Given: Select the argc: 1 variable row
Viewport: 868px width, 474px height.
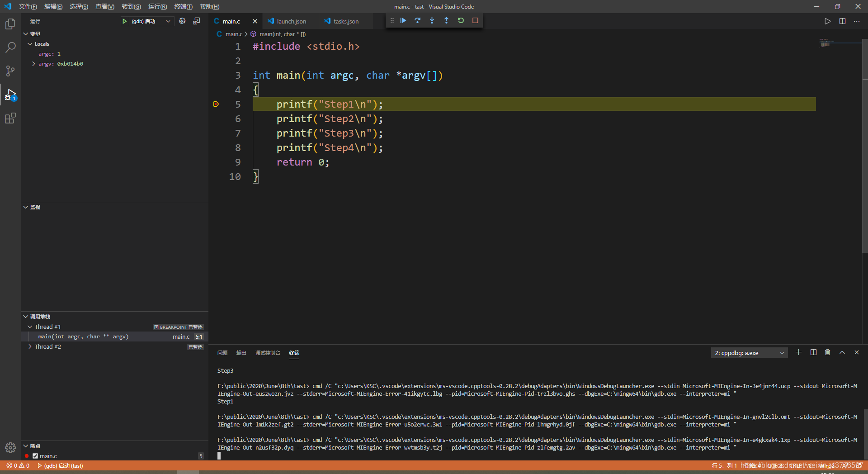Looking at the screenshot, I should point(115,54).
